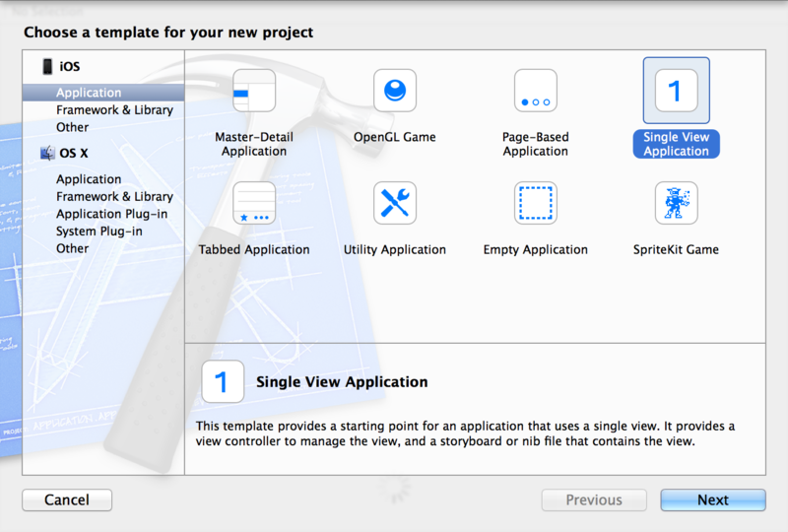
Task: Click the Previous button
Action: coord(594,499)
